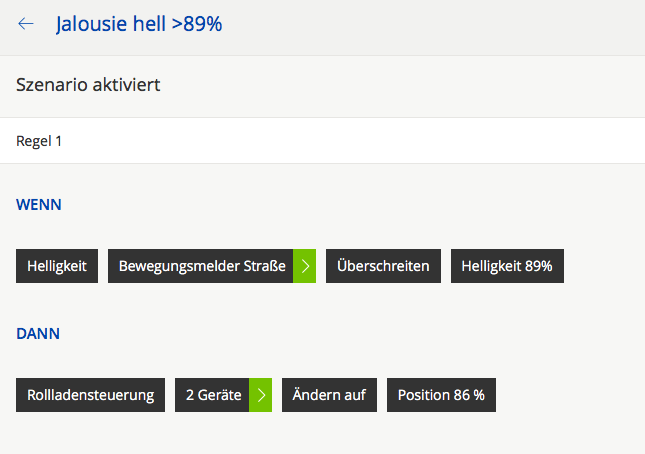Change the Überschreiten comparison operator
645x454 pixels.
383,266
